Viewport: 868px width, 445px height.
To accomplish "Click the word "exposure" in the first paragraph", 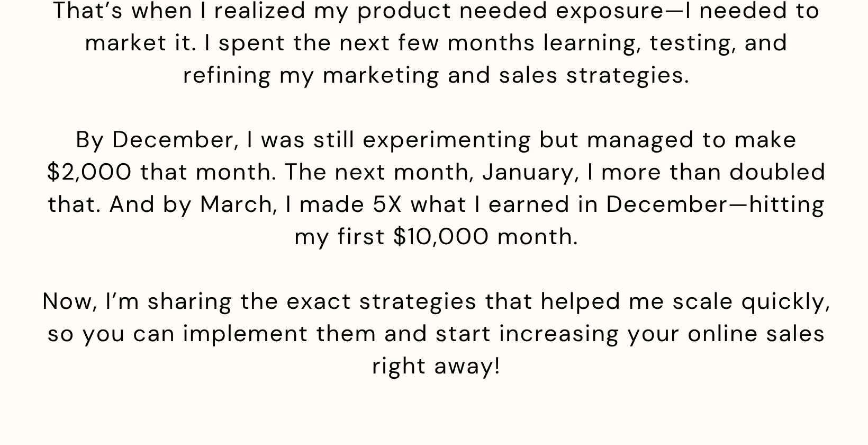I will (x=609, y=12).
